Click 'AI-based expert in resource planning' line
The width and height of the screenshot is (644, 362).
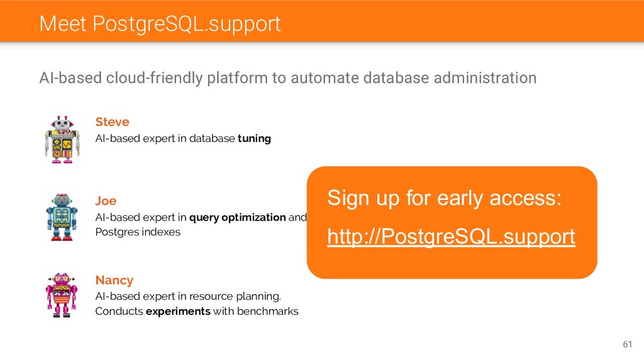(x=188, y=297)
